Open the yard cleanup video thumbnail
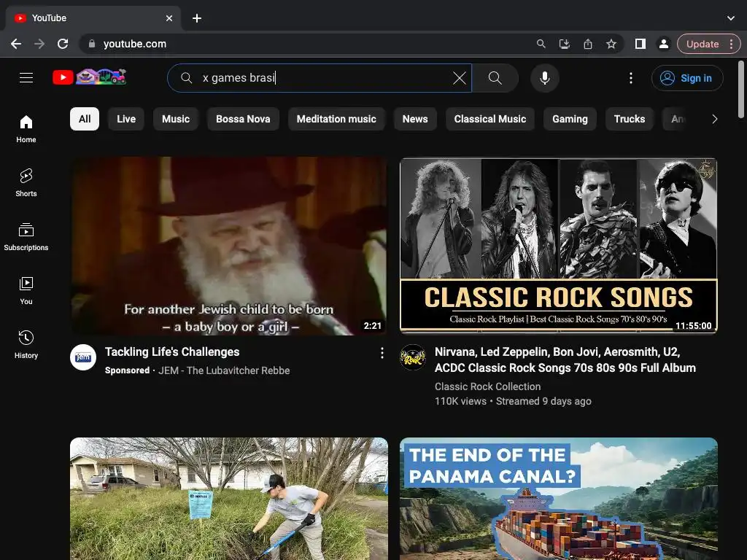Viewport: 747px width, 560px height. [228, 499]
